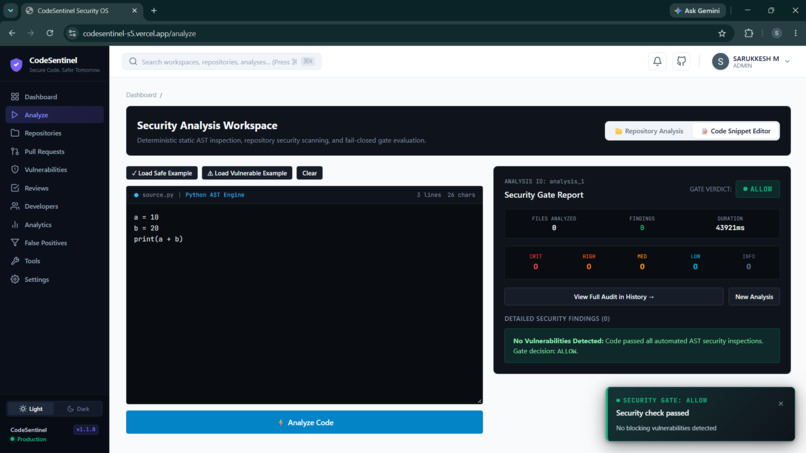Run Analyze Code

(304, 422)
